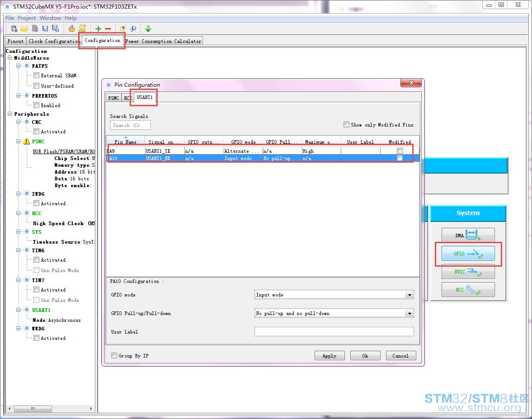The height and width of the screenshot is (419, 532).
Task: Collapse the FSMC tree node
Action: [x=19, y=141]
